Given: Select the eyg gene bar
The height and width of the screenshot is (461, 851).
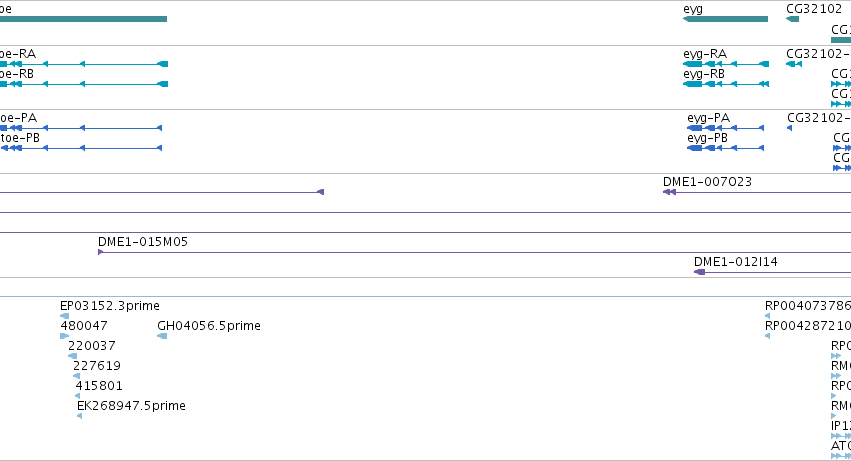Looking at the screenshot, I should click(725, 19).
